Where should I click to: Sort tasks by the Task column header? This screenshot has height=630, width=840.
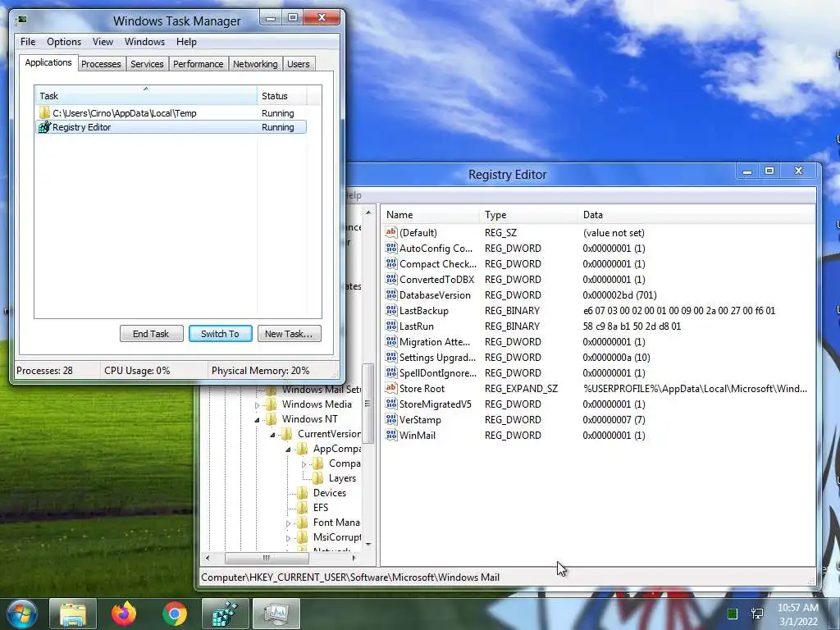tap(146, 96)
